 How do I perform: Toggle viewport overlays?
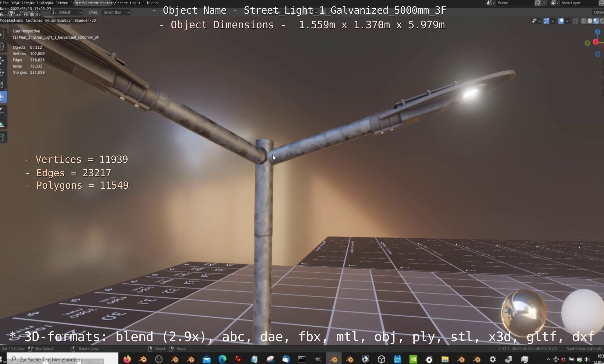click(x=561, y=21)
